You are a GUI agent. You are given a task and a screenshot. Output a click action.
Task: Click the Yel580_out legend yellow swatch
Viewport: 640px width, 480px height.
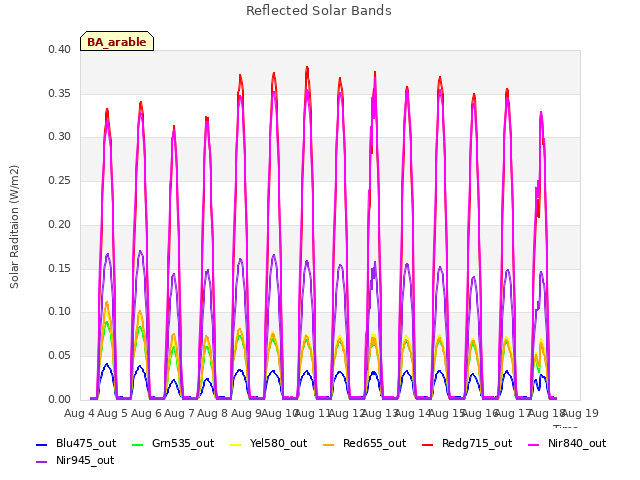pos(236,444)
